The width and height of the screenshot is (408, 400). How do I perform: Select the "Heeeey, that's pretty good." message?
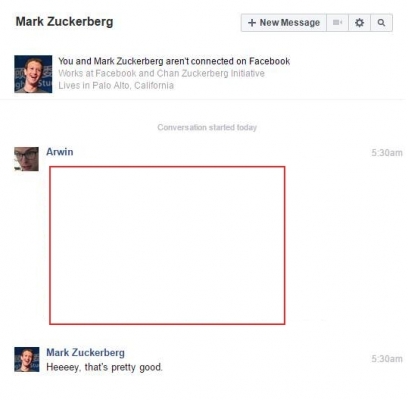(104, 367)
